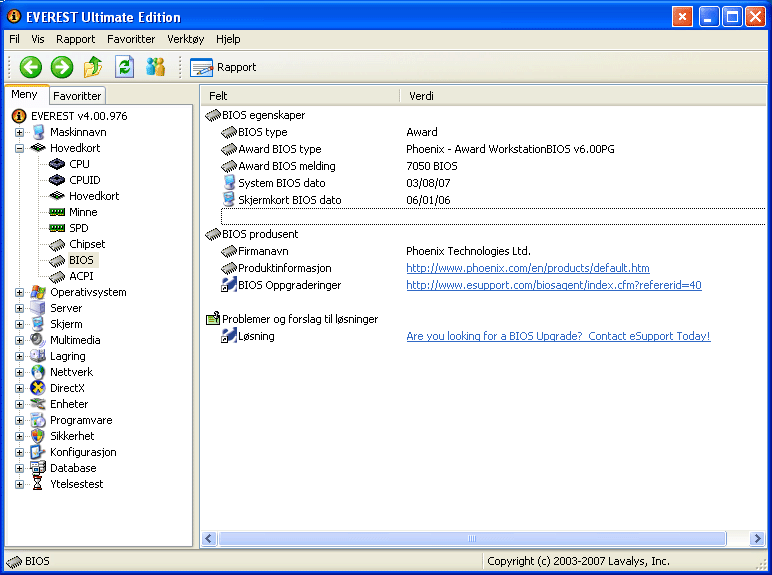This screenshot has height=575, width=772.
Task: Expand the Lagring node
Action: pos(19,356)
